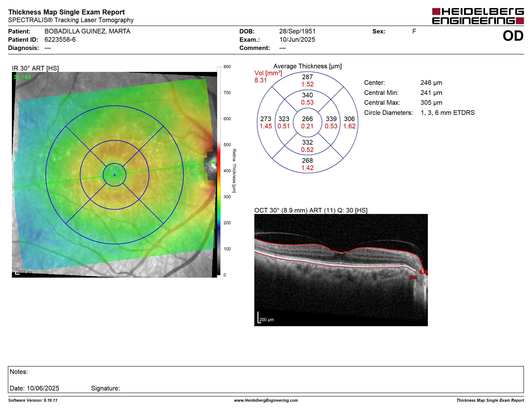Click Central Min value 241 µm
Screen dimensions: 532x411
pos(431,92)
